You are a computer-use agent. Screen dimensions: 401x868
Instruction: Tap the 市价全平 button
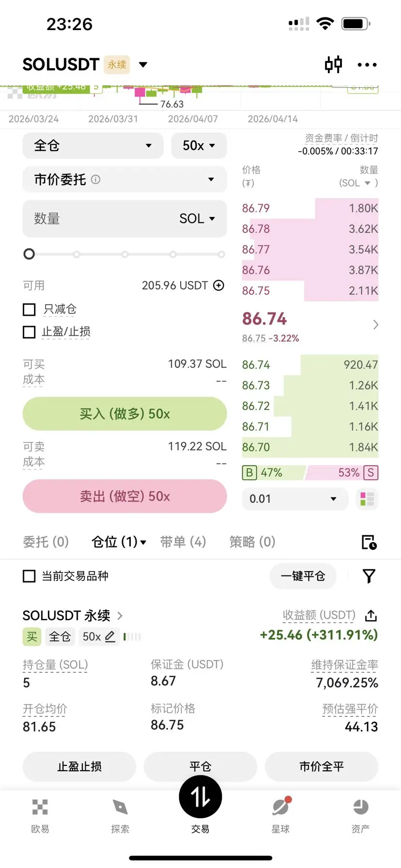(322, 766)
